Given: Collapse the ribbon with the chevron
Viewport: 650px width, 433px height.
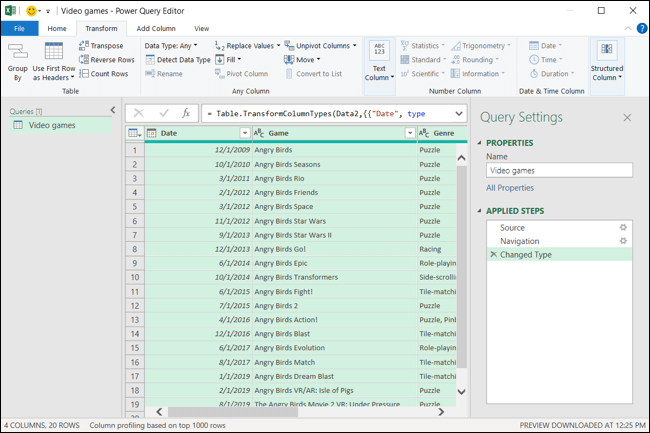Looking at the screenshot, I should click(628, 28).
